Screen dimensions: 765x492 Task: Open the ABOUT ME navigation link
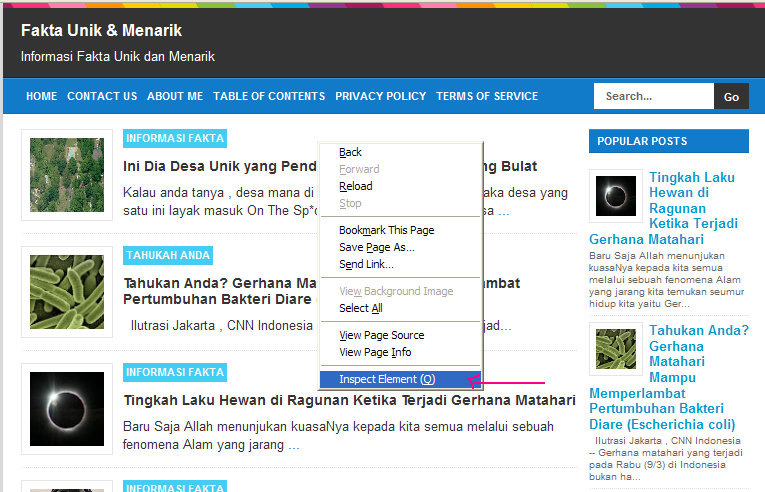(175, 96)
